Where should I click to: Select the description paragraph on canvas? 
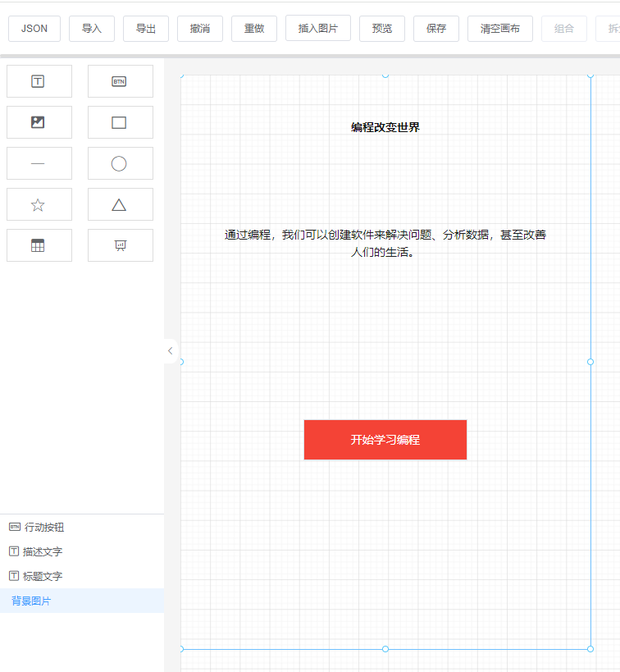385,244
